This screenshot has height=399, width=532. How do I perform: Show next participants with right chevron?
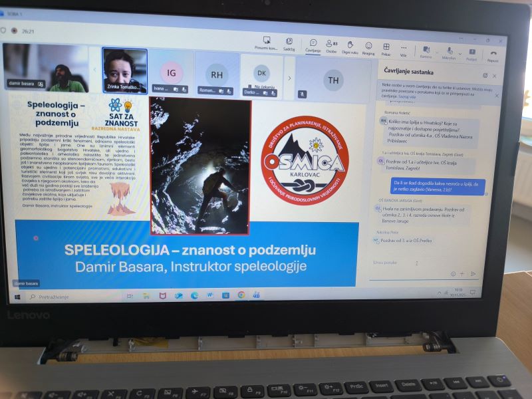[x=289, y=78]
